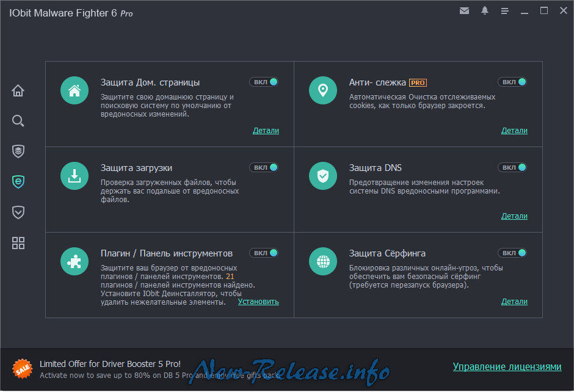Open the Home section in sidebar

pos(18,90)
